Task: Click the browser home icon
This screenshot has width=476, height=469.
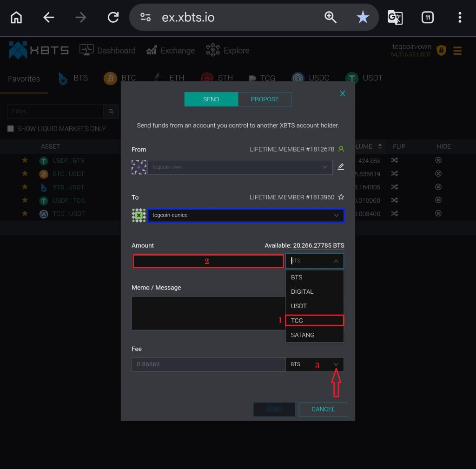Action: (x=16, y=18)
